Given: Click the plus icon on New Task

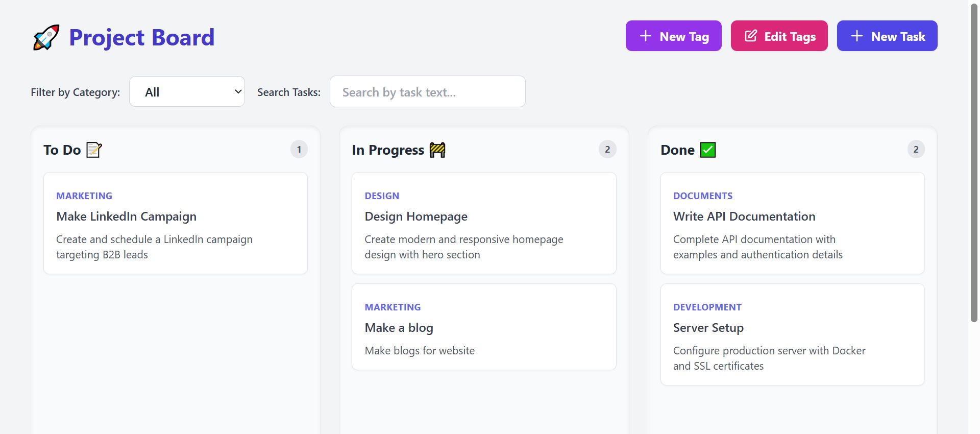Looking at the screenshot, I should [857, 36].
